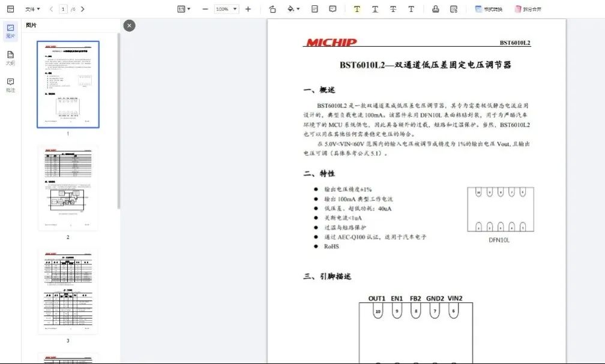
Task: Expand the 1:1 page fit dropdown
Action: coord(184,9)
